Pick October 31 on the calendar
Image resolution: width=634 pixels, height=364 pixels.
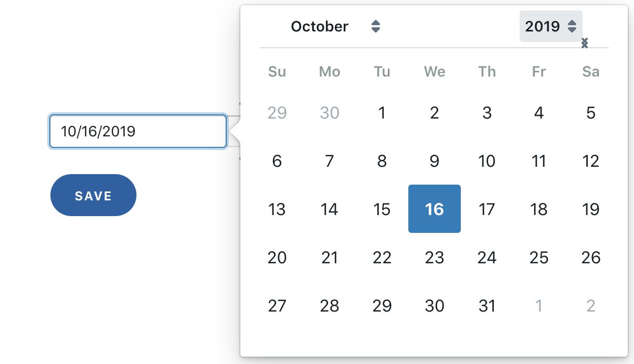[x=487, y=306]
